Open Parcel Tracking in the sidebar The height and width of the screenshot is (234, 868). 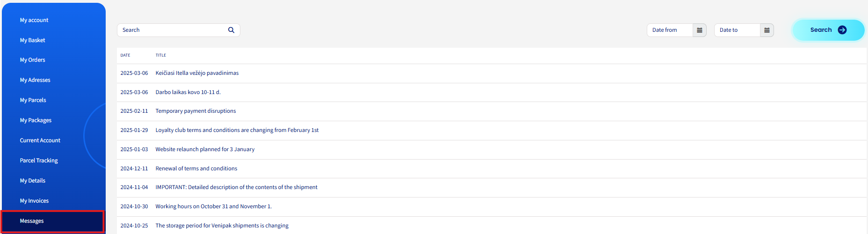coord(39,161)
